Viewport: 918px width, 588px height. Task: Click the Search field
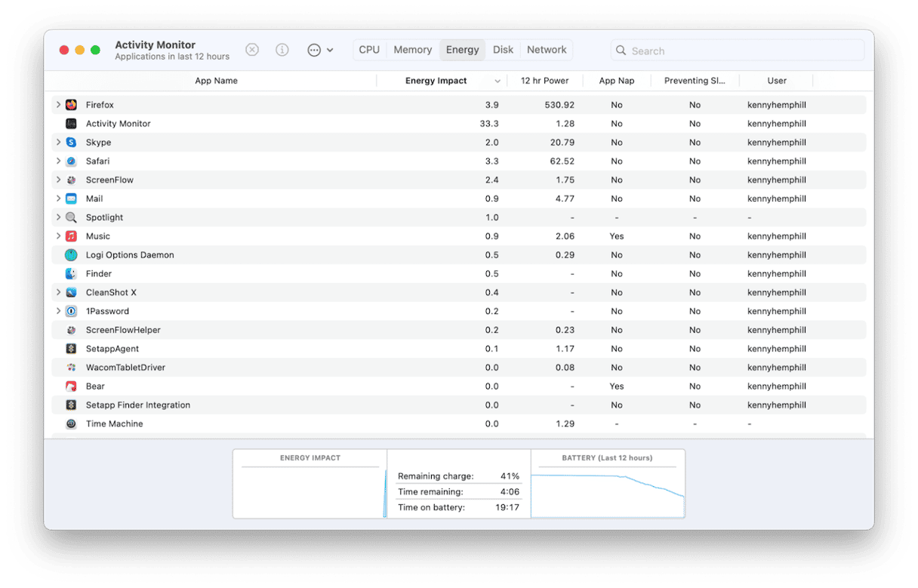(737, 51)
